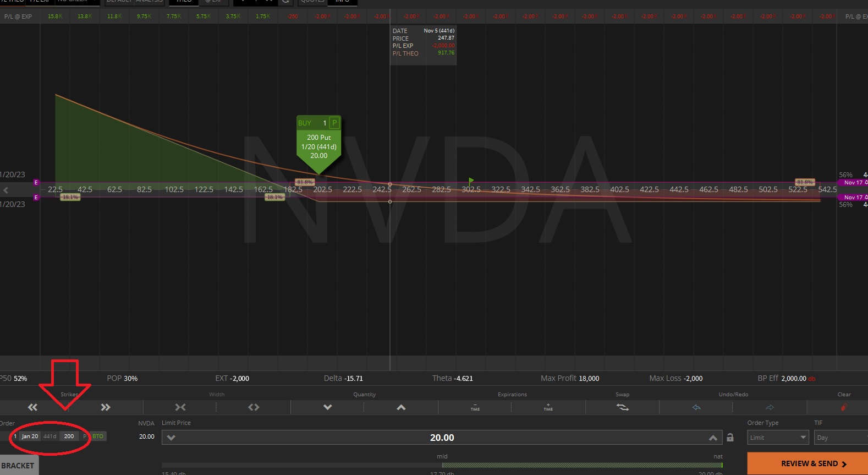Viewport: 868px width, 475px height.
Task: Click the nat label on the price slider
Action: 718,456
